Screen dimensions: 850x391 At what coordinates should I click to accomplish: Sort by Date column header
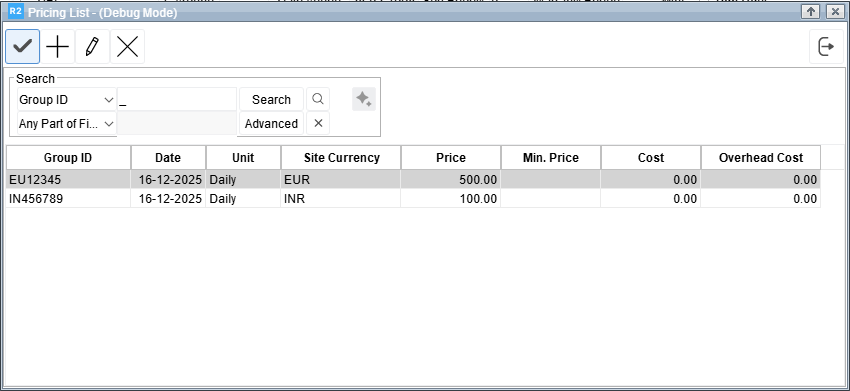(168, 158)
